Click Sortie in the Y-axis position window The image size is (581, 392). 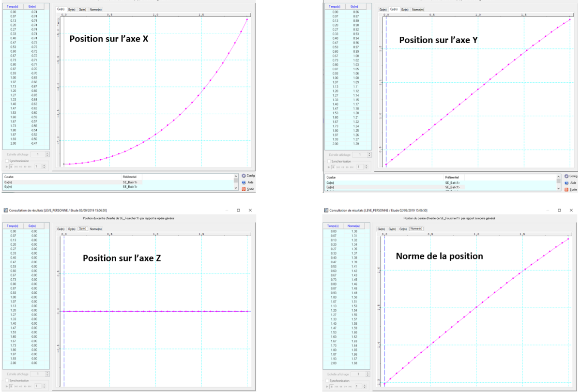tap(570, 190)
